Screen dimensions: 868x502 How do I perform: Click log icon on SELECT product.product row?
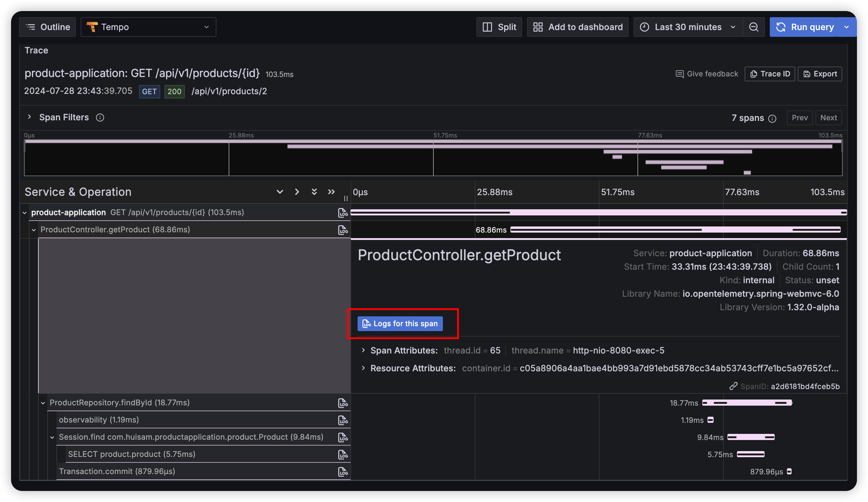coord(343,454)
